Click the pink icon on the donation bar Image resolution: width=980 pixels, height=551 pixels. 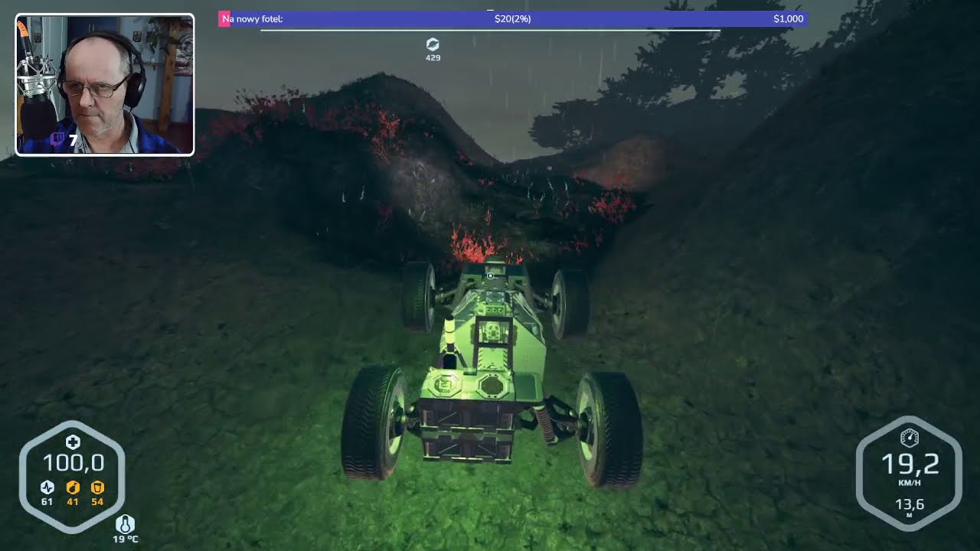[x=225, y=18]
